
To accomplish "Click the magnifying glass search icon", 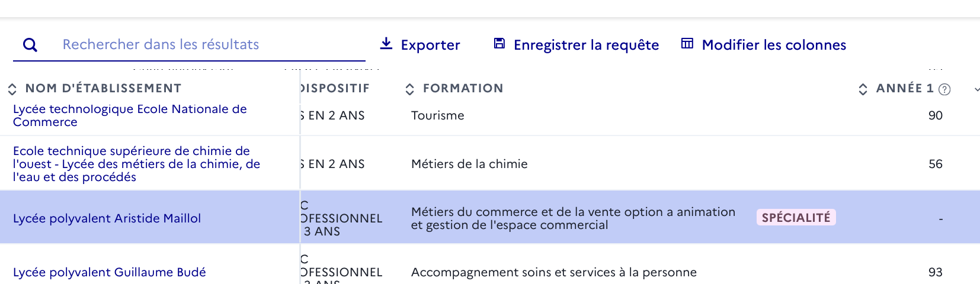I will (x=30, y=45).
